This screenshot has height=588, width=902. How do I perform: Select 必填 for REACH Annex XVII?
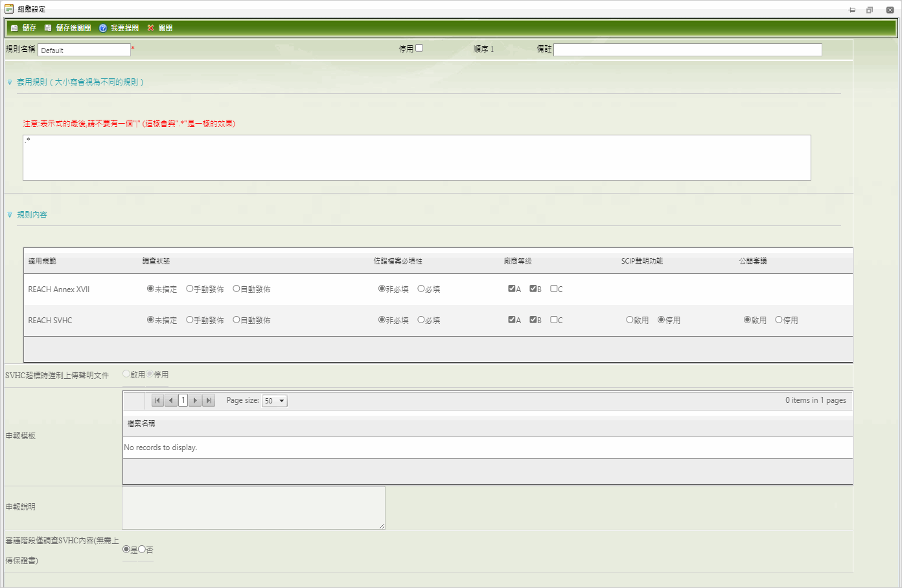click(x=421, y=289)
